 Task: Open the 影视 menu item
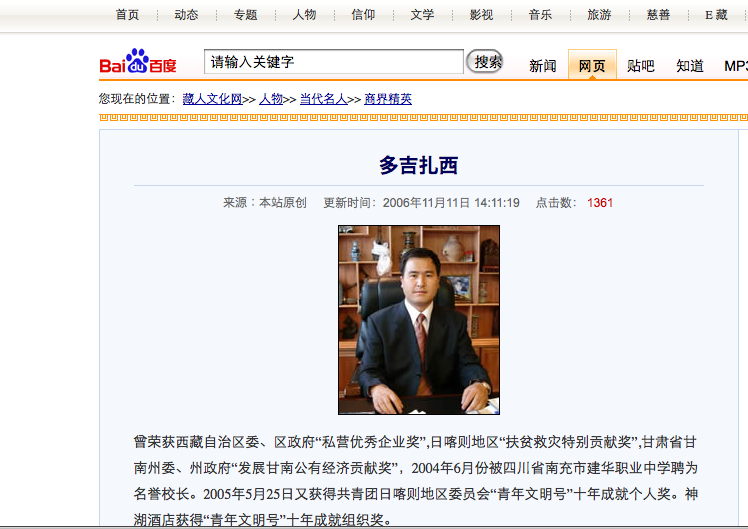pos(481,15)
